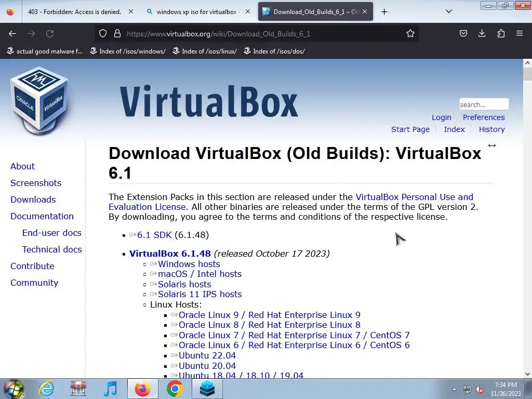This screenshot has width=532, height=399.
Task: Click the browser back arrow
Action: click(x=12, y=34)
